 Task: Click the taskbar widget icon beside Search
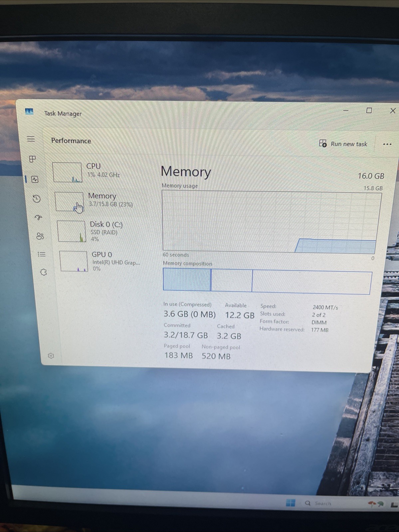[375, 504]
